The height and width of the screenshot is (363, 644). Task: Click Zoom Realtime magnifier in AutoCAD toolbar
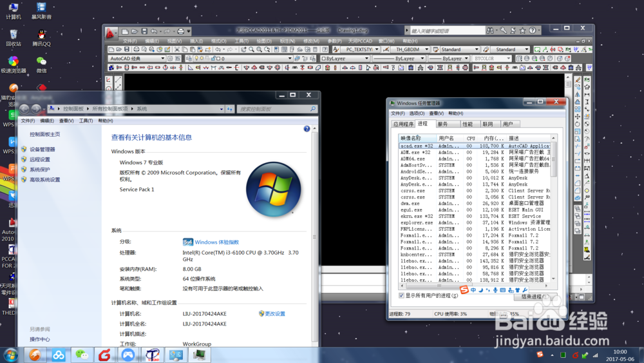[251, 50]
